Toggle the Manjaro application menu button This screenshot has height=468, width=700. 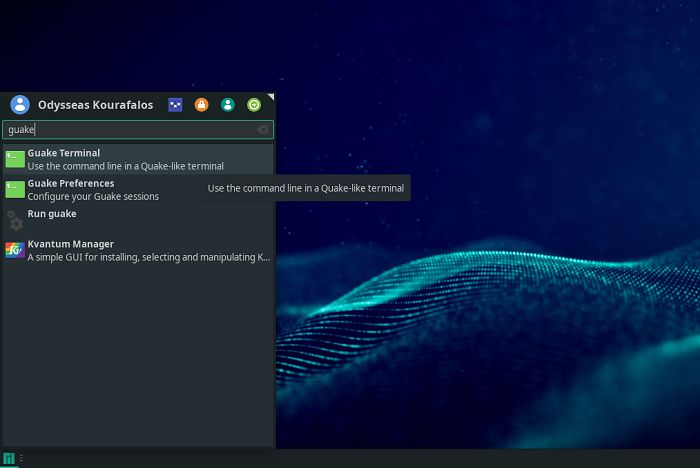[9, 459]
